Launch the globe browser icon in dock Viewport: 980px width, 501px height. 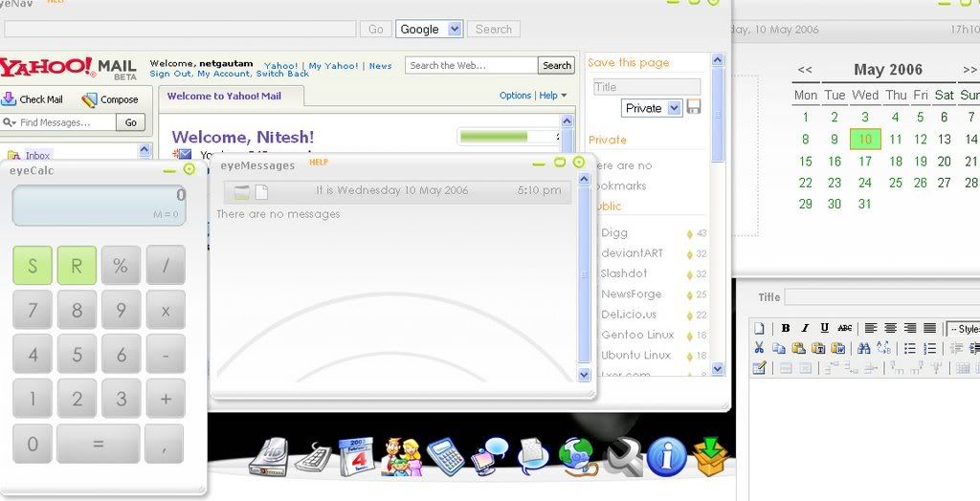tap(577, 457)
